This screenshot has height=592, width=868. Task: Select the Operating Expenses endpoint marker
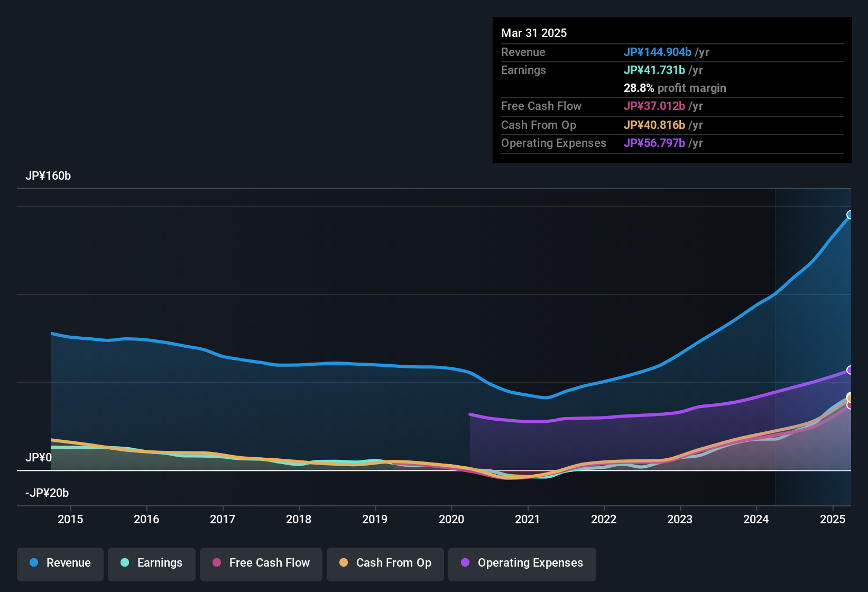(850, 370)
